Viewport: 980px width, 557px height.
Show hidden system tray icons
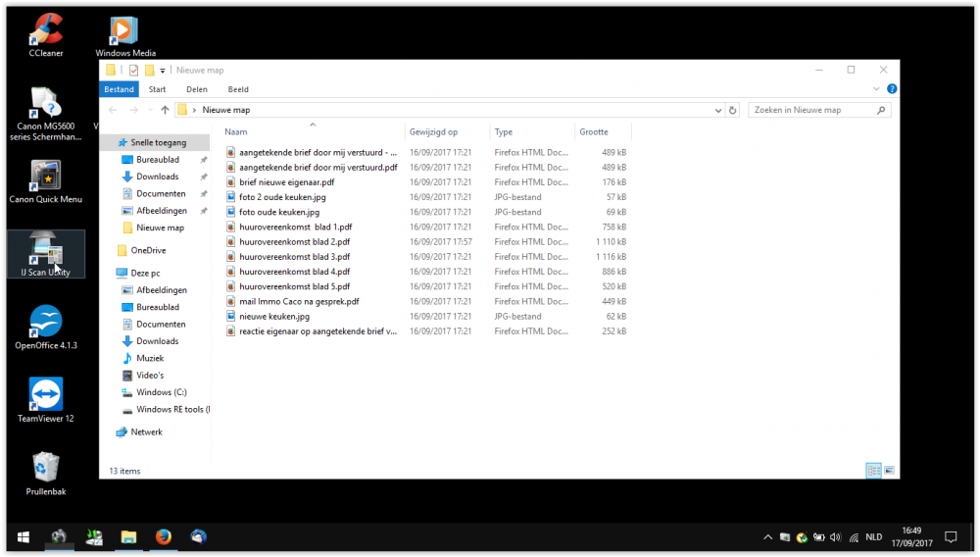coord(768,537)
